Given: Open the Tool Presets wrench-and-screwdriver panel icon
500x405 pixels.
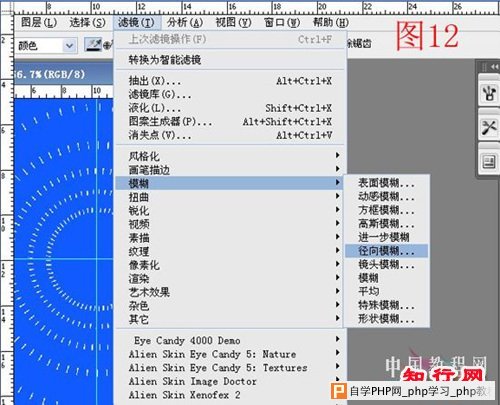Looking at the screenshot, I should point(489,127).
